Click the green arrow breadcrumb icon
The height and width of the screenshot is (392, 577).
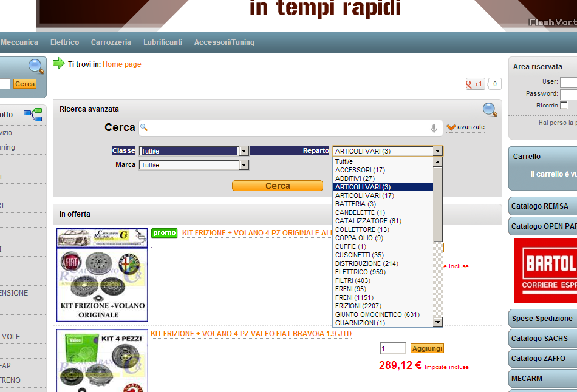pyautogui.click(x=58, y=63)
